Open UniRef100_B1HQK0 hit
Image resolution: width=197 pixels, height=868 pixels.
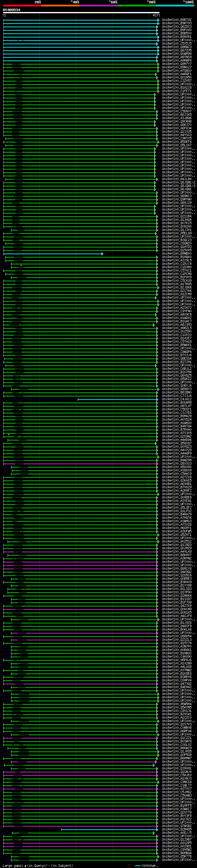[176, 257]
